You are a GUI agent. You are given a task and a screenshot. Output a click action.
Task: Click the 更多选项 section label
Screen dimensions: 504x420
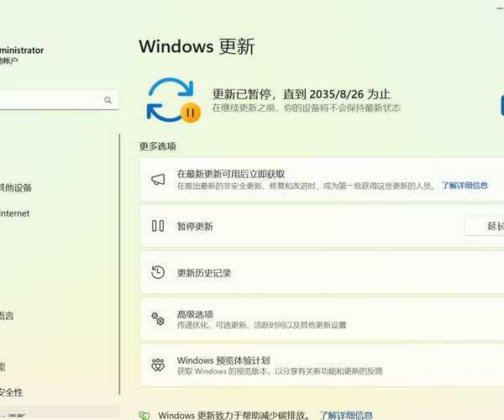(158, 146)
